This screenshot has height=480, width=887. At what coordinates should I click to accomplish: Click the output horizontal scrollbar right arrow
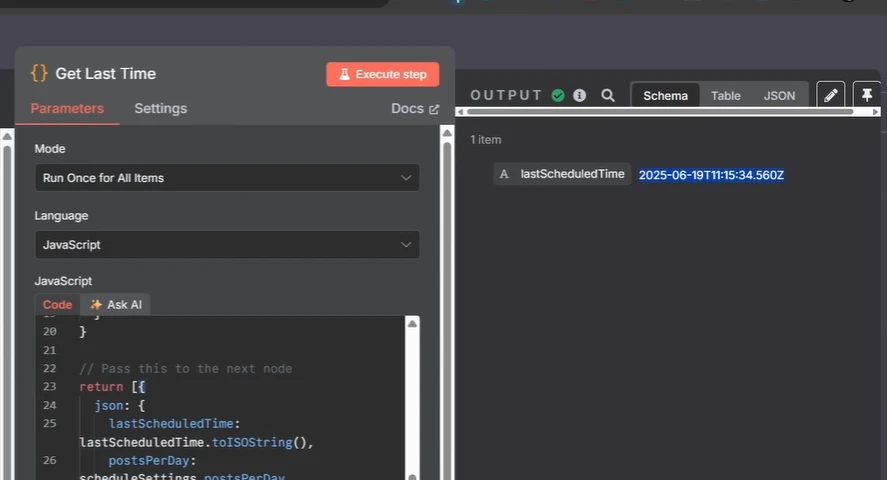point(876,112)
